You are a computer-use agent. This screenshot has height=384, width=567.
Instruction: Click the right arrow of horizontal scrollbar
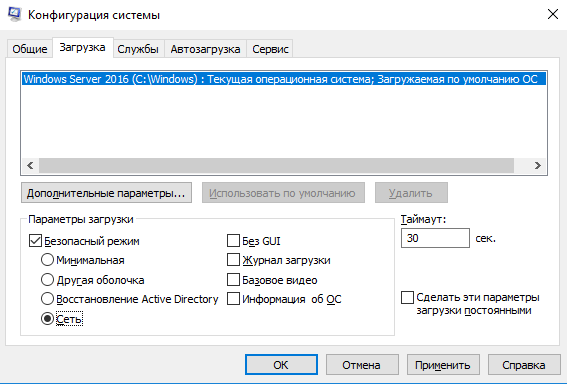click(538, 166)
